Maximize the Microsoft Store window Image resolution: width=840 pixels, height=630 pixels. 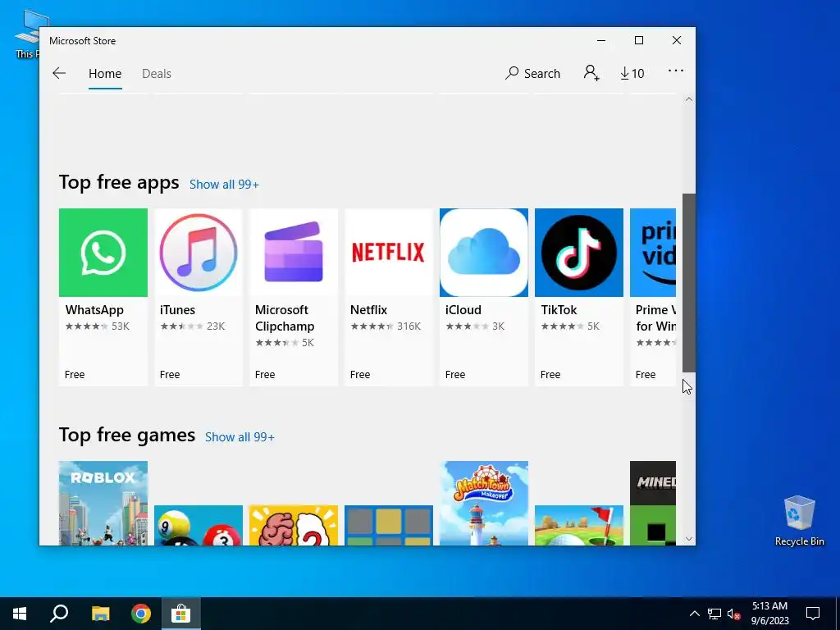click(638, 40)
